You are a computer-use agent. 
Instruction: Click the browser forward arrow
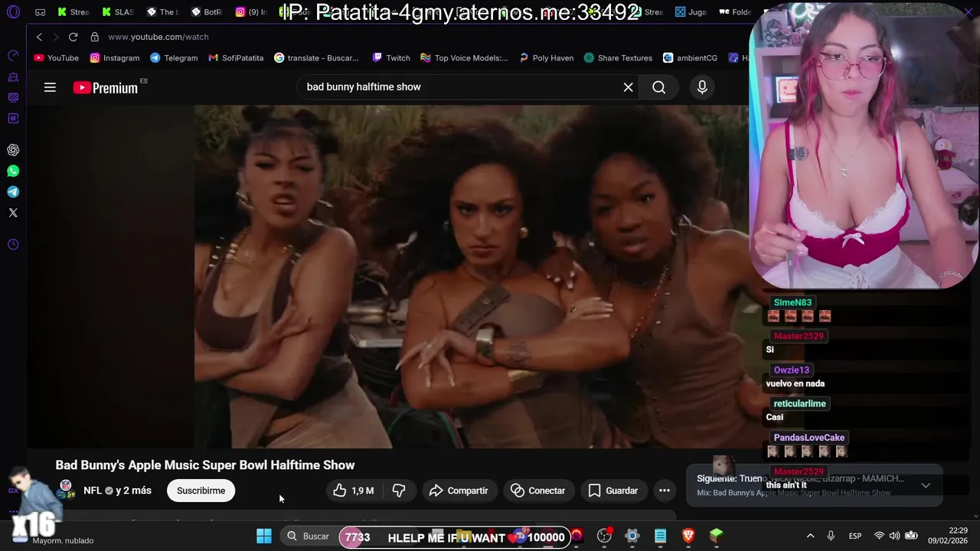[55, 37]
